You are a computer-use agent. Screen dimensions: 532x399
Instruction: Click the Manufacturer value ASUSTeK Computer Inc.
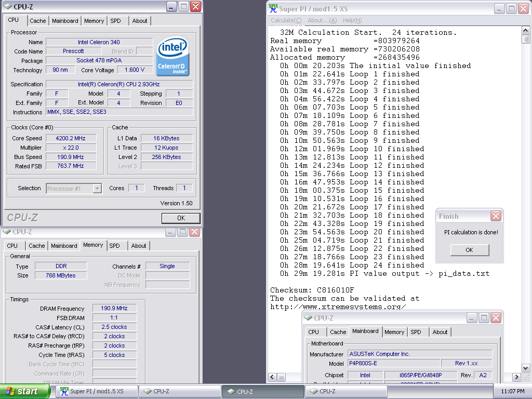(x=420, y=354)
